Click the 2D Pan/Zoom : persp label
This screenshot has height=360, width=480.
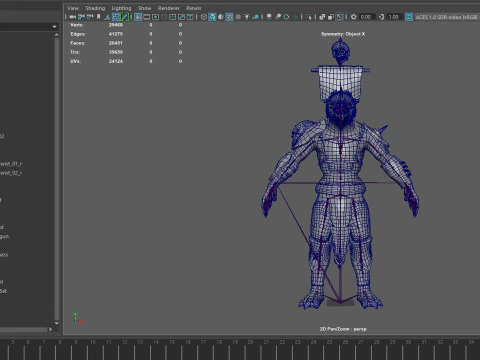(343, 329)
